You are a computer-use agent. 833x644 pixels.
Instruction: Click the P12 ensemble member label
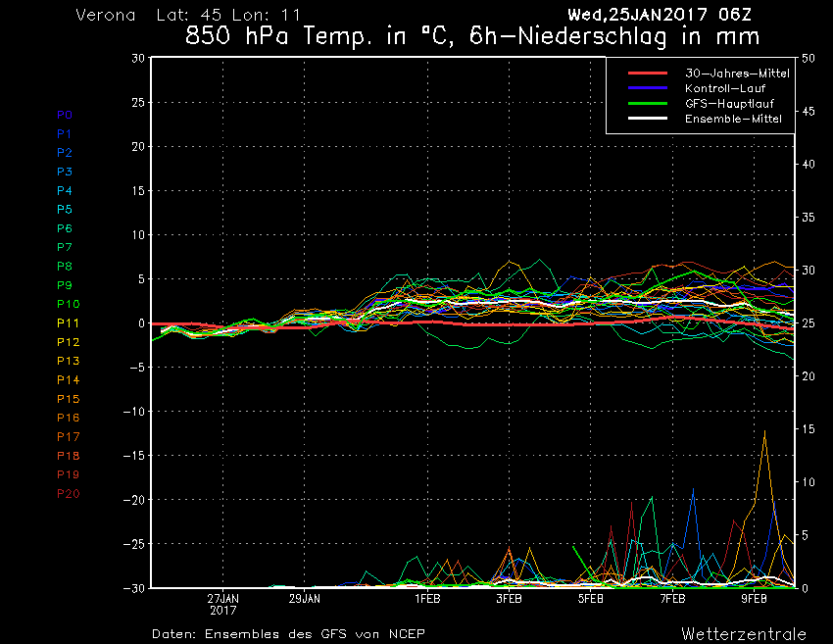[x=68, y=342]
